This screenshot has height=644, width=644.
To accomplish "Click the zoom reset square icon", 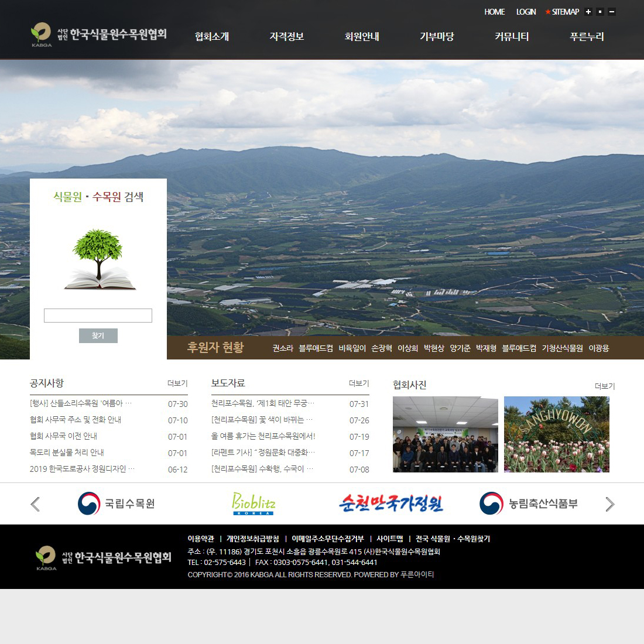I will 600,12.
